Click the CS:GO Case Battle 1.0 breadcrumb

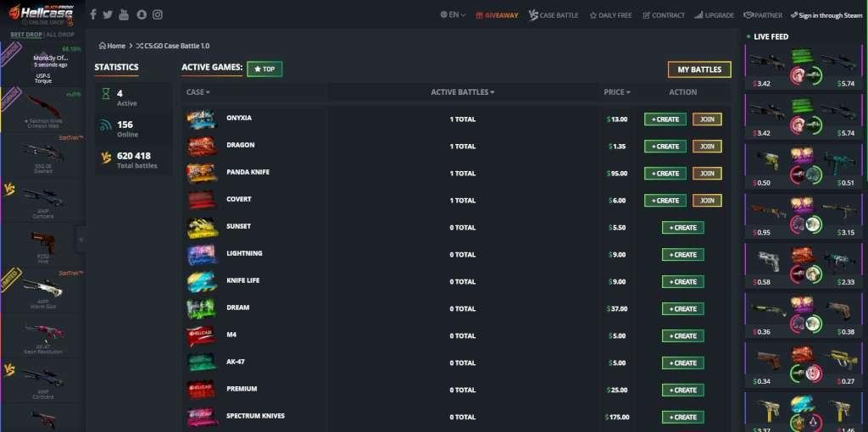coord(173,46)
